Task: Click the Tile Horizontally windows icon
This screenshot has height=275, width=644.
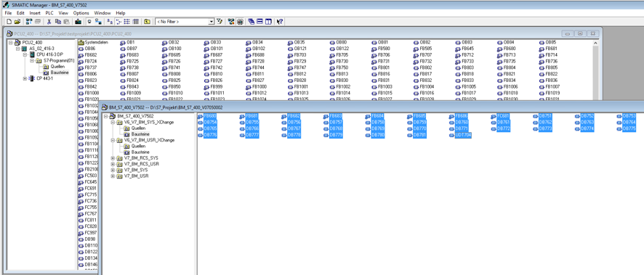Action: (259, 21)
